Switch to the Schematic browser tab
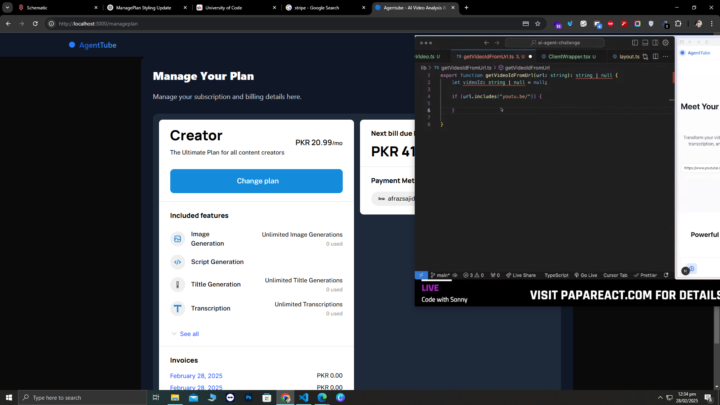Viewport: 720px width, 405px height. (x=56, y=8)
